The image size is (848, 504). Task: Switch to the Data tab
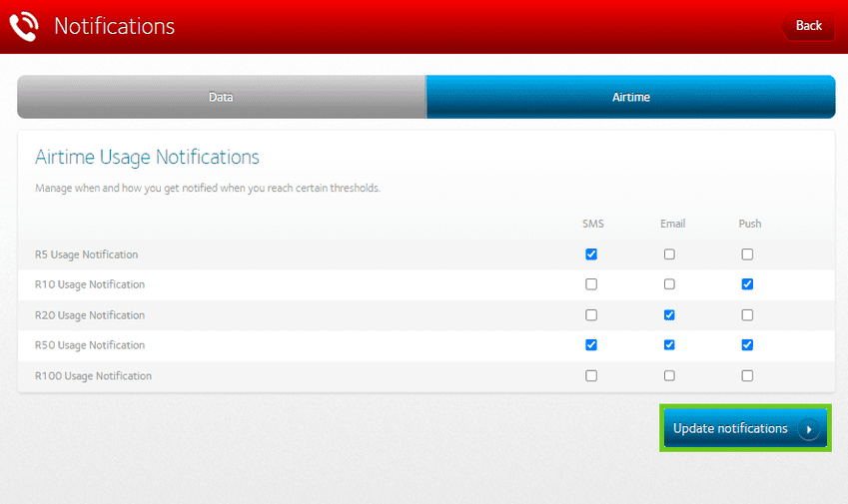coord(221,97)
